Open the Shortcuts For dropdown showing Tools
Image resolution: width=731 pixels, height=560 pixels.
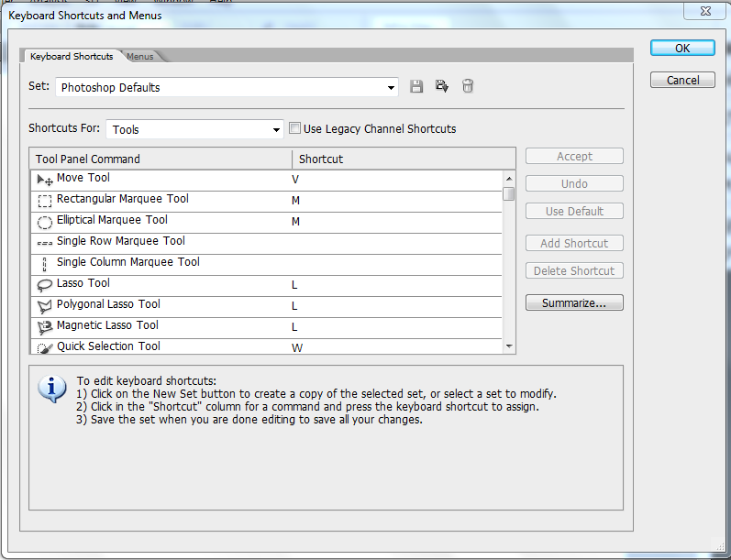tap(194, 129)
